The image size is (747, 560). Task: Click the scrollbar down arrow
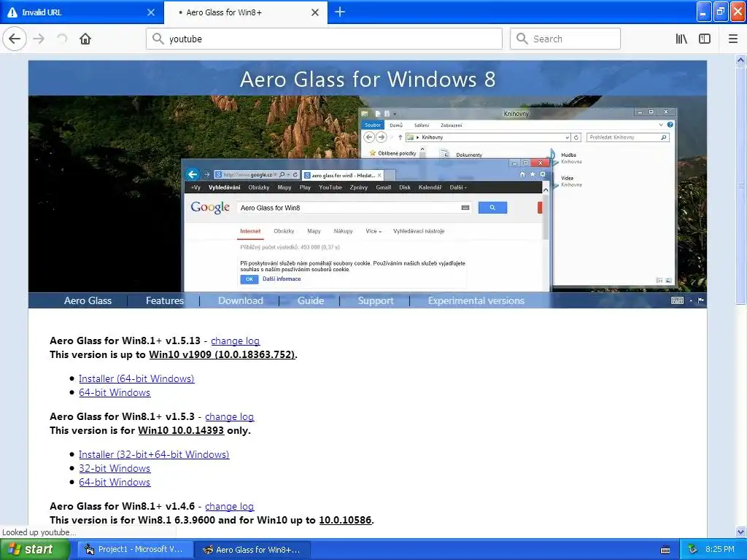[741, 532]
